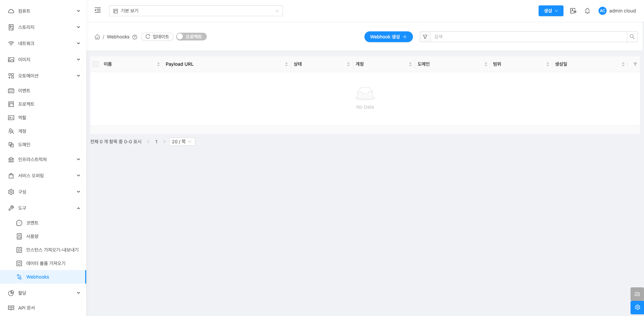
Task: Sort the table by 생성일 column
Action: 561,64
